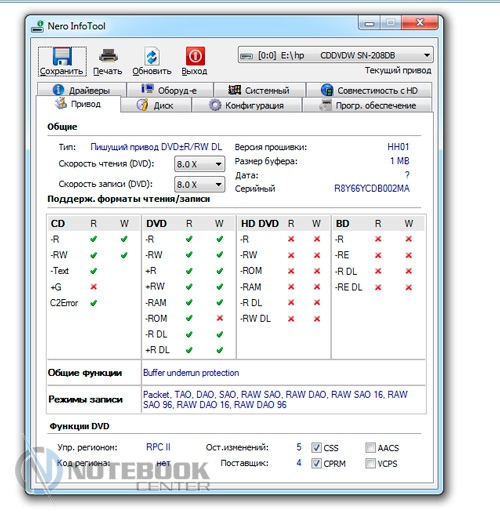Click the disc icon on the Диск tab
Viewport: 500px width, 518px height.
tap(142, 105)
